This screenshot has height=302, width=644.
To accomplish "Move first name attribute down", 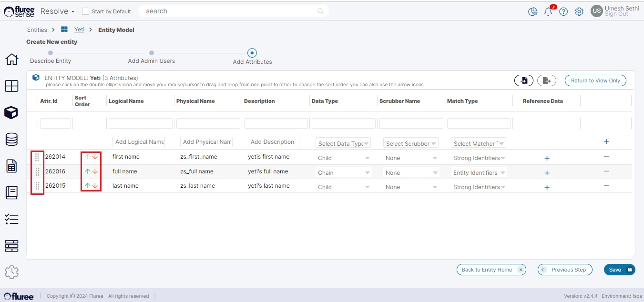I will tap(95, 157).
